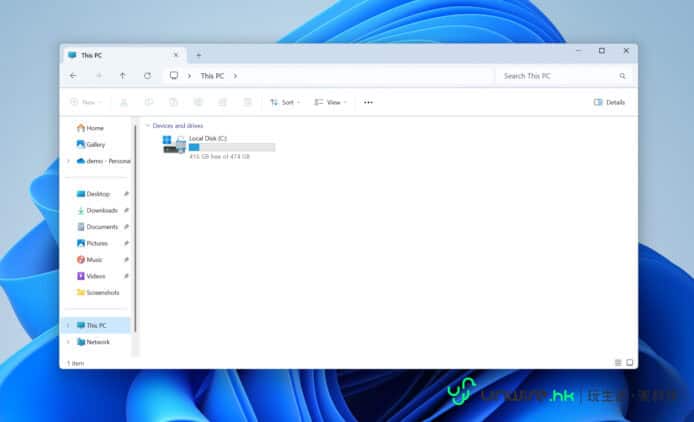
Task: Open Home in the navigation pane
Action: pos(94,128)
